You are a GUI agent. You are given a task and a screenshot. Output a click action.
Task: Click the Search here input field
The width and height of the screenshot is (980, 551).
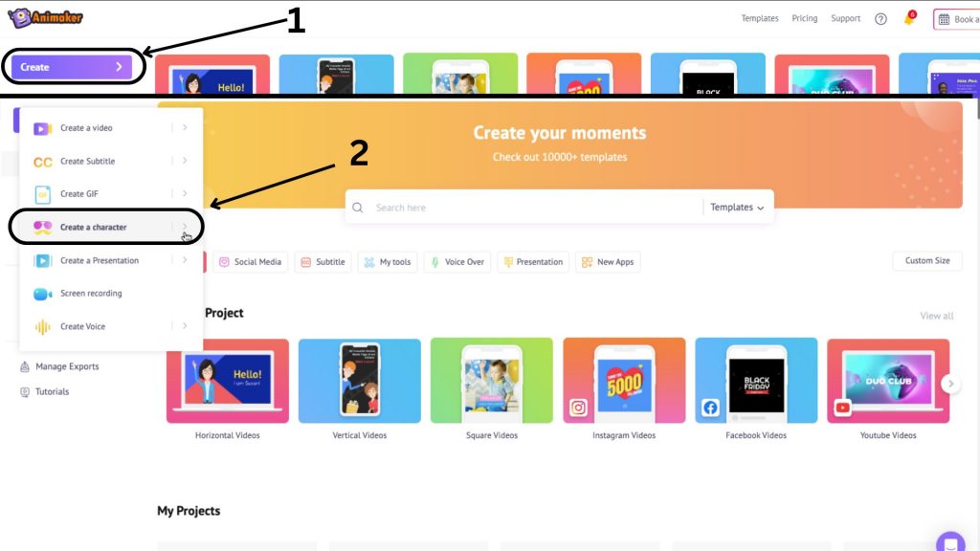(534, 208)
